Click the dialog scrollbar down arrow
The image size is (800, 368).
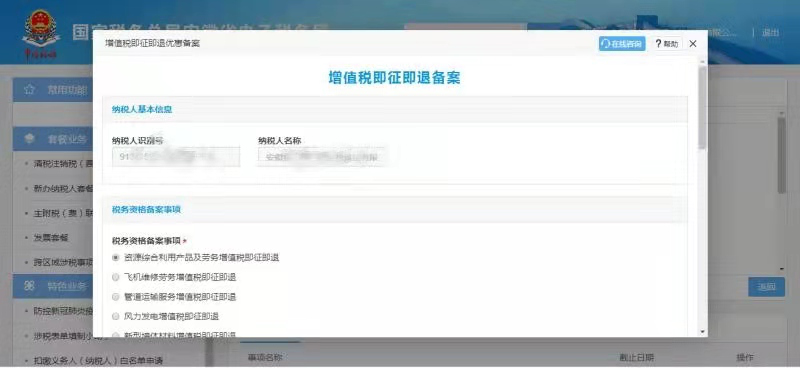click(x=703, y=331)
